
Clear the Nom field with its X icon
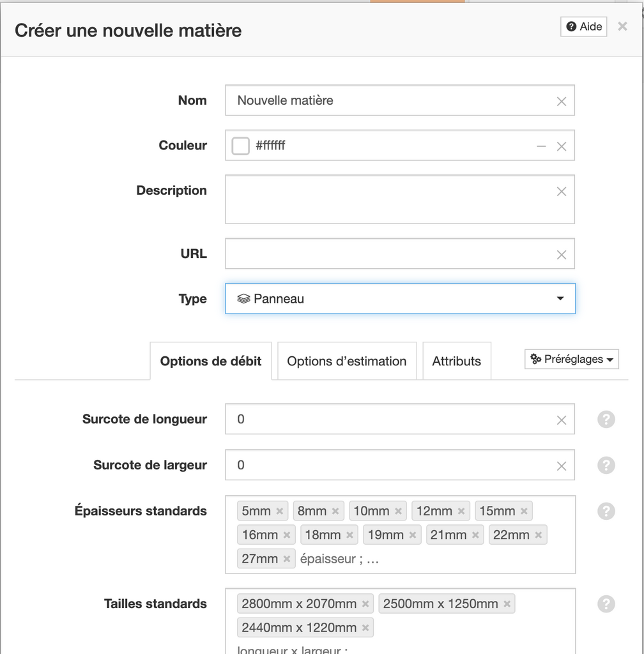562,102
